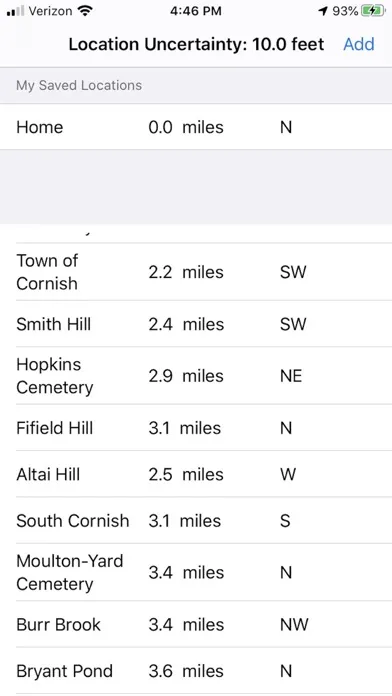Tap the Wi-Fi status icon
392x696 pixels.
[85, 11]
